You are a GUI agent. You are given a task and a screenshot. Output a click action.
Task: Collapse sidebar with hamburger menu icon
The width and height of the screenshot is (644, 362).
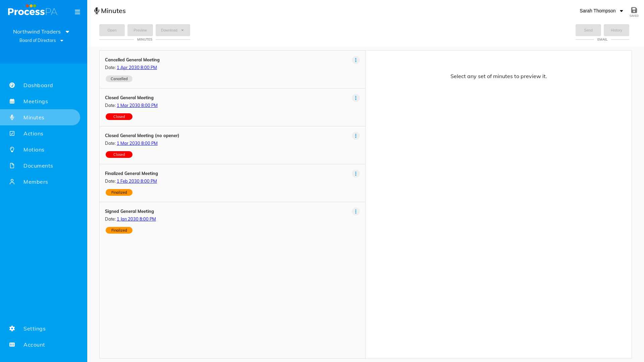pos(77,12)
